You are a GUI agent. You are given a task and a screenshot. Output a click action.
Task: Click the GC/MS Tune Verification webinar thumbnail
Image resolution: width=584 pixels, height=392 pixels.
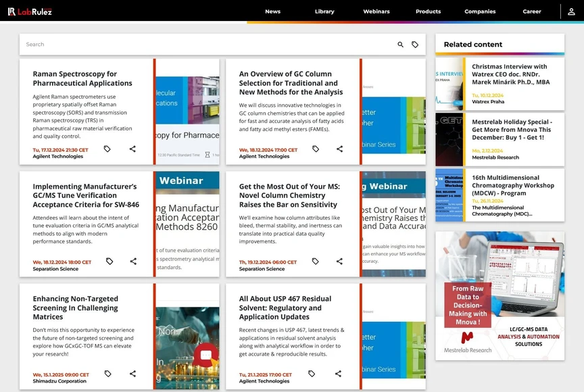pos(187,224)
